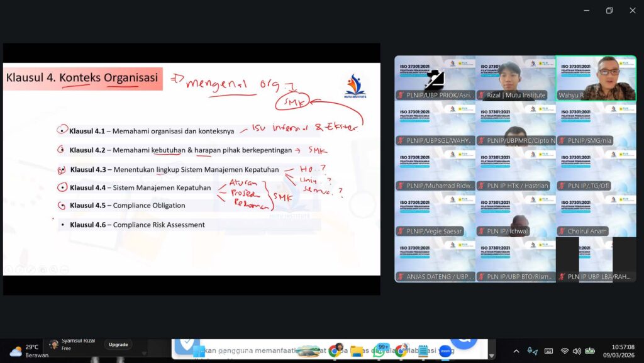Viewport: 644px width, 363px height.
Task: Click muted mic icon on Choirul Anam tile
Action: tap(562, 231)
